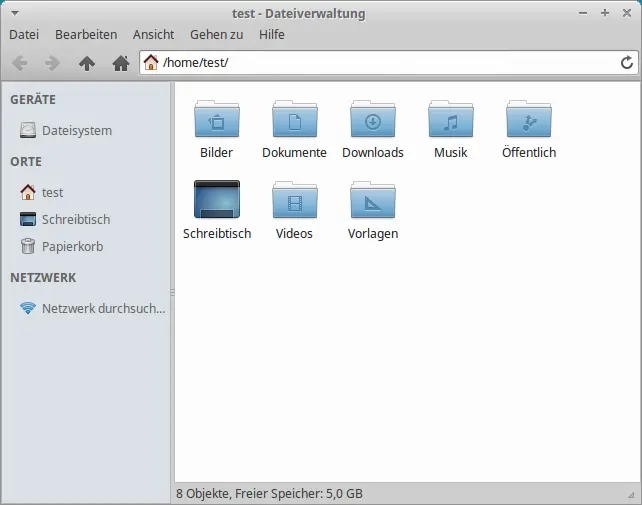Viewport: 642px width, 505px height.
Task: Open Papierkorb in the sidebar
Action: click(x=72, y=246)
